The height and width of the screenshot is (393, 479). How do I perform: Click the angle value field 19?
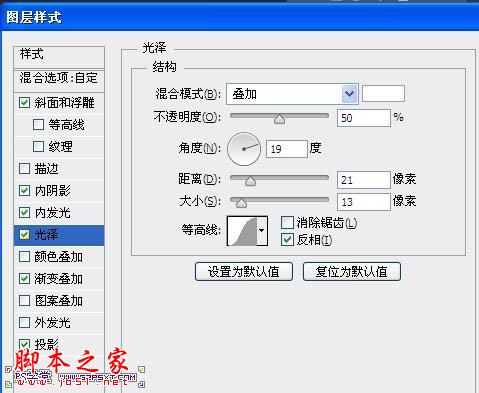tap(287, 149)
